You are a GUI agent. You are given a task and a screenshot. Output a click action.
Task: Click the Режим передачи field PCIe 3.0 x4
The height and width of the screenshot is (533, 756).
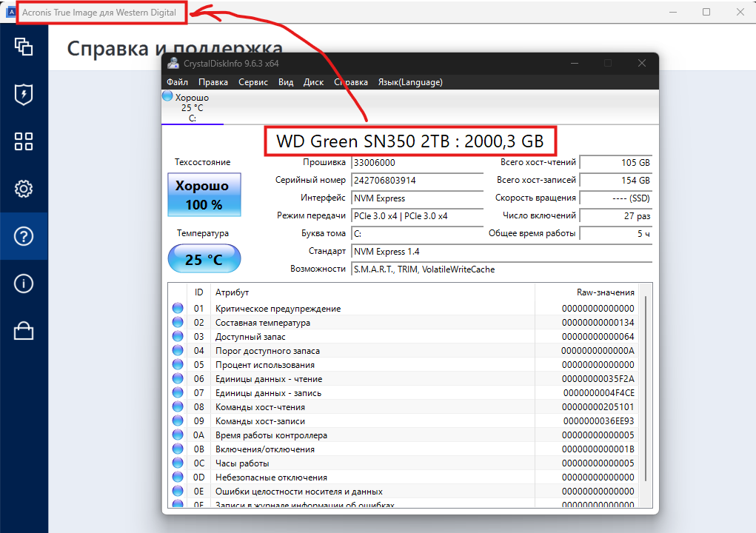(417, 216)
